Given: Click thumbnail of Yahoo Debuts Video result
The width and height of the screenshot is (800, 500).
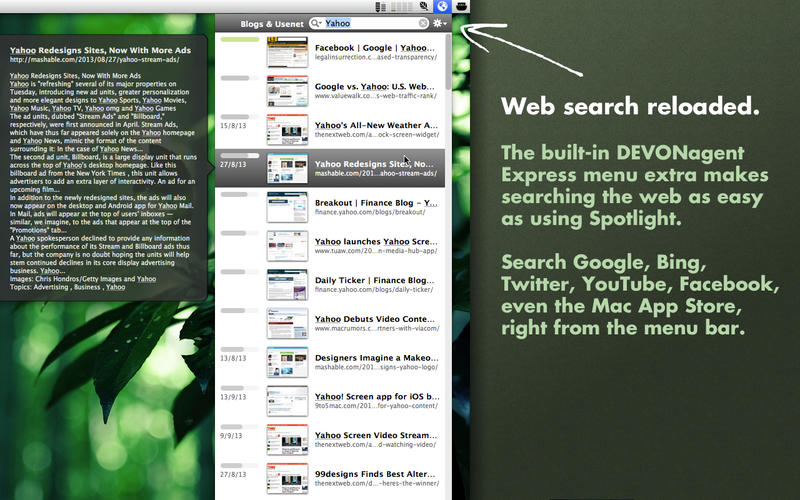Looking at the screenshot, I should [287, 323].
